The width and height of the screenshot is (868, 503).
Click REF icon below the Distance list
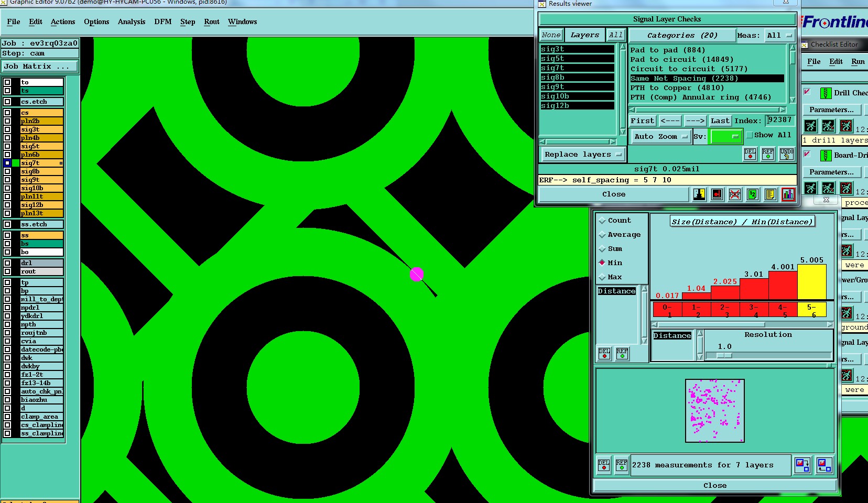tap(622, 354)
